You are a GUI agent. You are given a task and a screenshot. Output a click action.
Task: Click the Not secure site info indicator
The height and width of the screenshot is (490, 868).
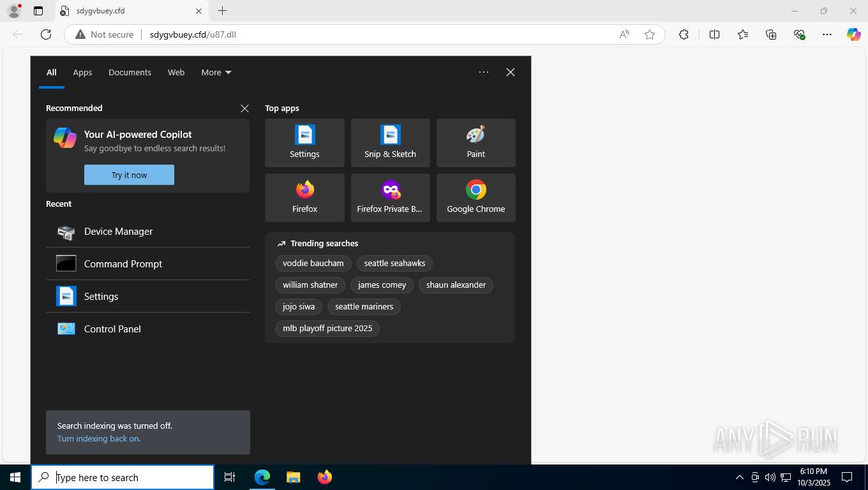(104, 34)
